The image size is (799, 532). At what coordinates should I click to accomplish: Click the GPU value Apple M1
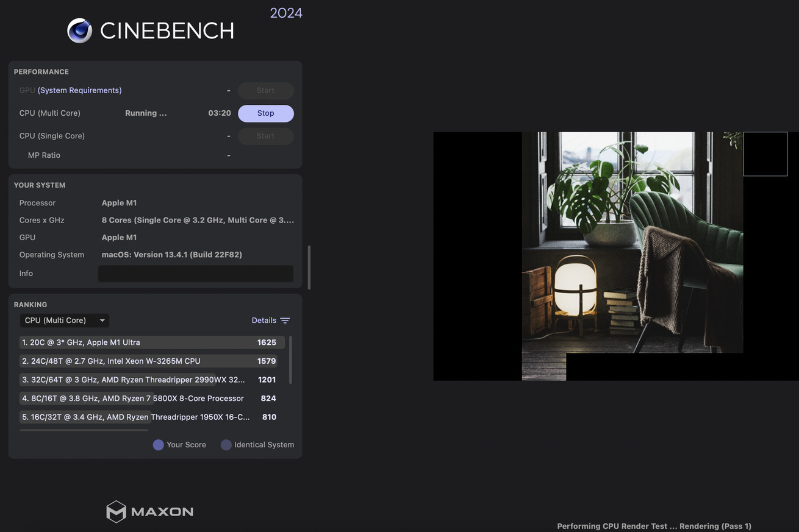pyautogui.click(x=120, y=238)
